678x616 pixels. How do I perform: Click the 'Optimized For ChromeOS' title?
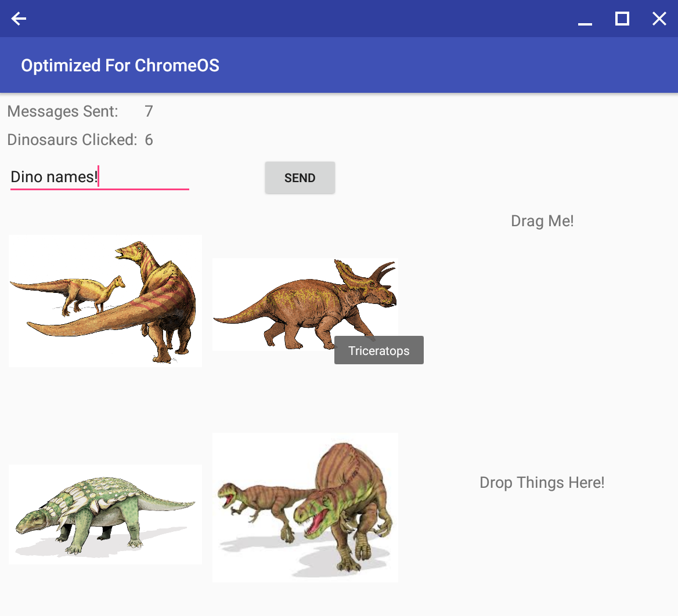click(x=120, y=65)
